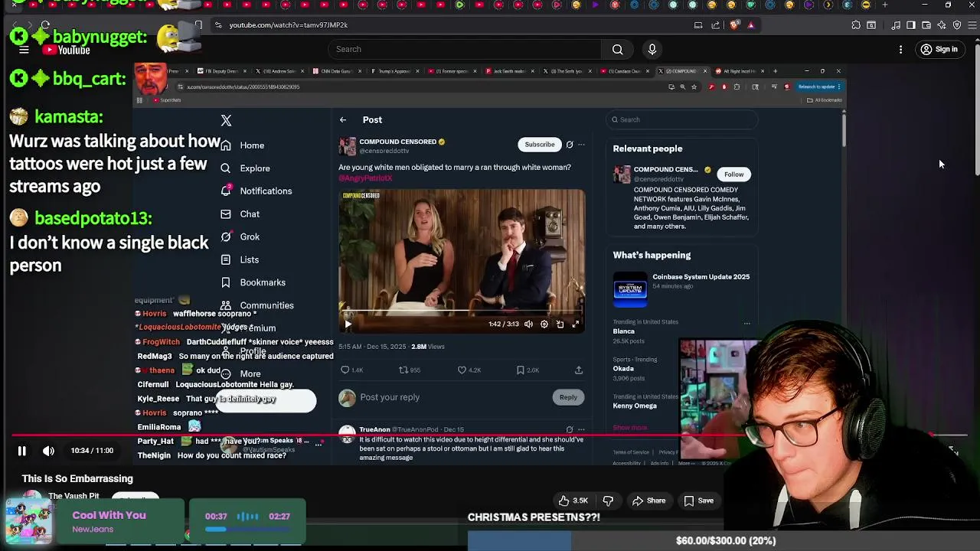Open post three-dot options menu
The width and height of the screenshot is (980, 551).
coord(581,145)
